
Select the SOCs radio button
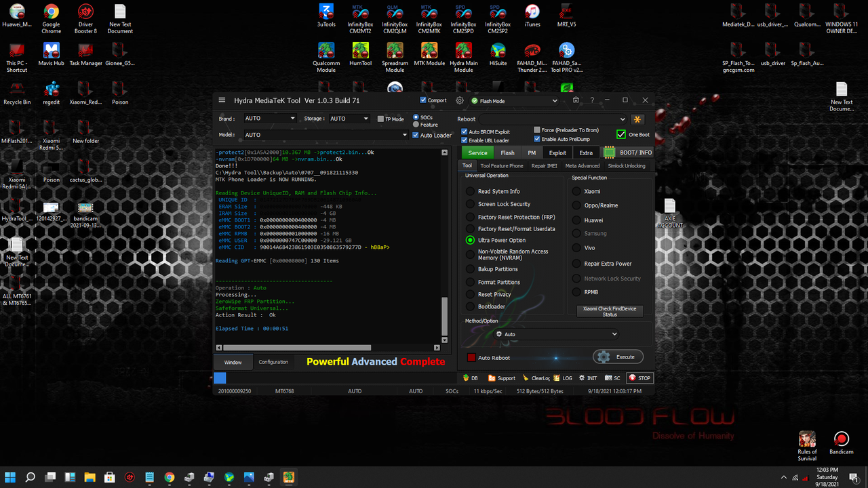[416, 117]
